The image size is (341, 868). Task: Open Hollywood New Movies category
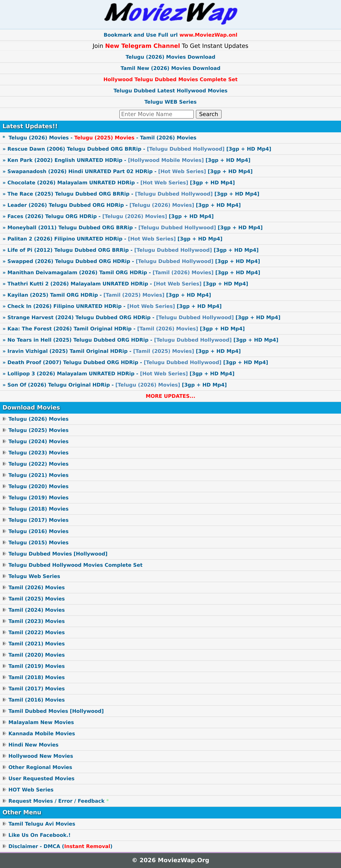click(x=41, y=756)
